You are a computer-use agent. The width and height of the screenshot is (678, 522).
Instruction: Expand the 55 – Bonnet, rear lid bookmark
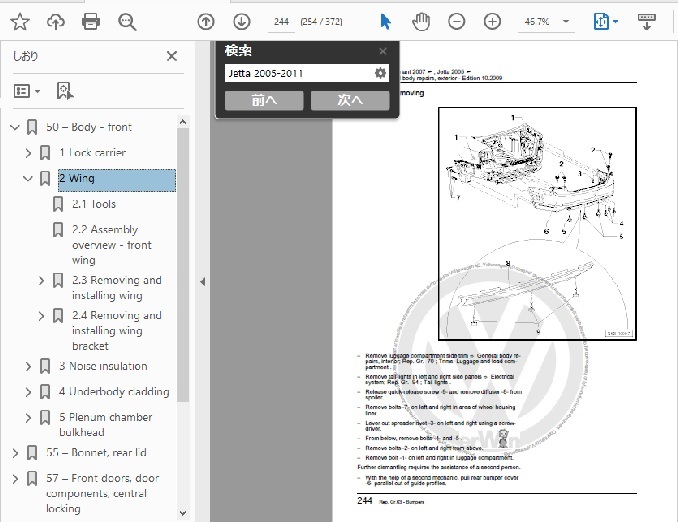coord(15,453)
